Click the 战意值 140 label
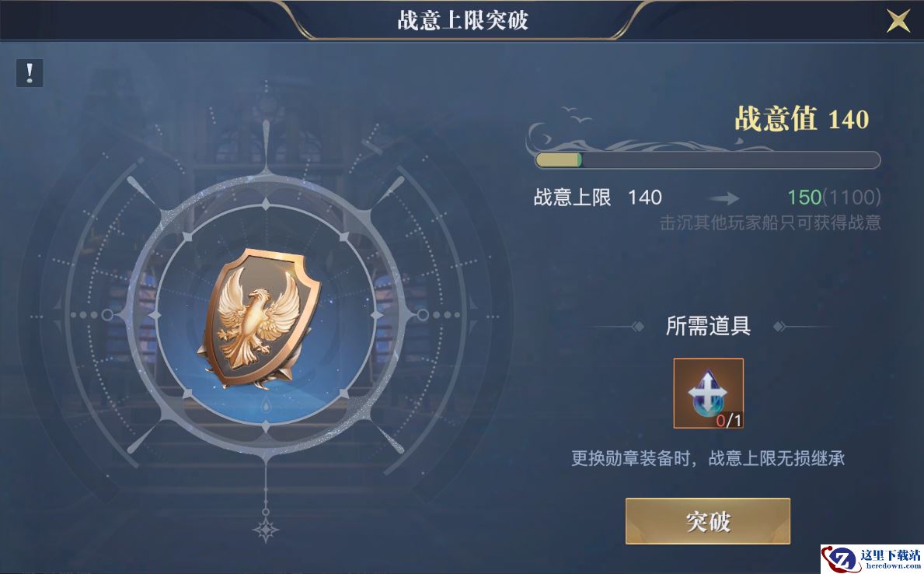 pos(801,118)
